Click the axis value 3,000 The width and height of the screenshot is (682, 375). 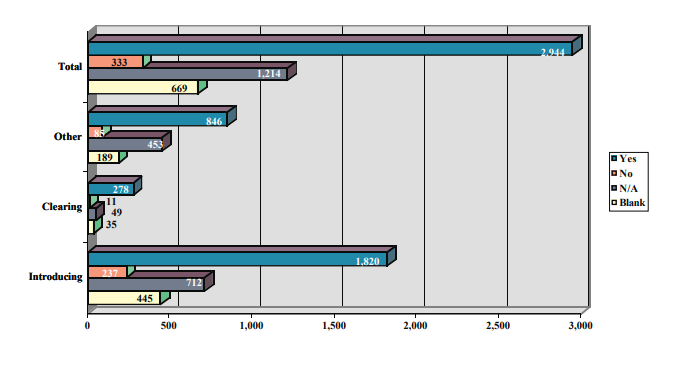pos(581,325)
